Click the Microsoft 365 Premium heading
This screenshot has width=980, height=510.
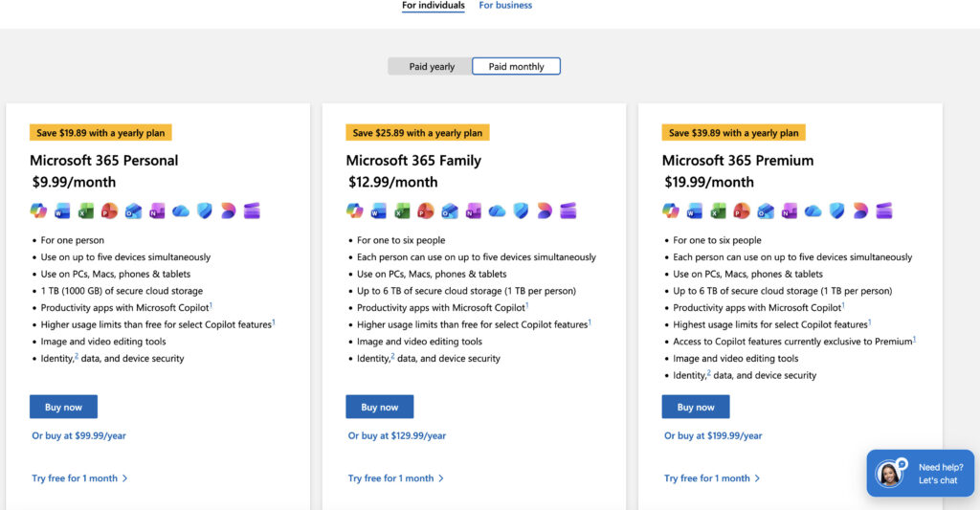pyautogui.click(x=738, y=161)
